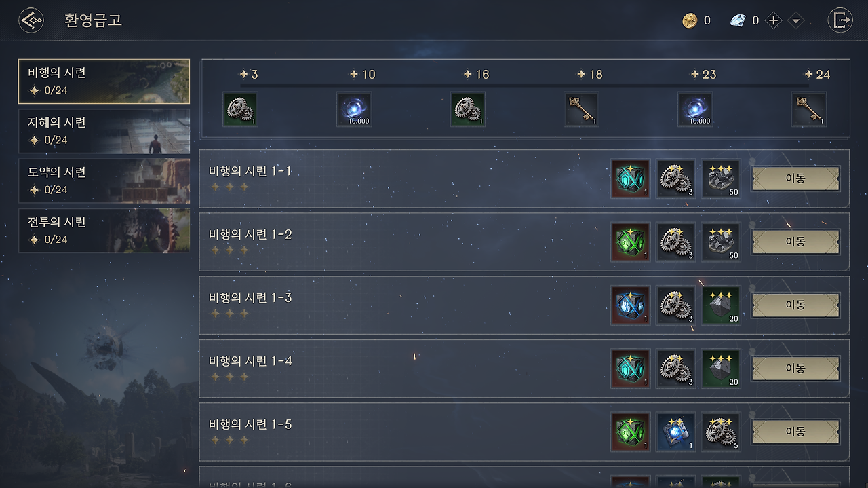Click the cyan cube reward in 비행의 시련 1-1
The height and width of the screenshot is (488, 868).
coord(631,179)
